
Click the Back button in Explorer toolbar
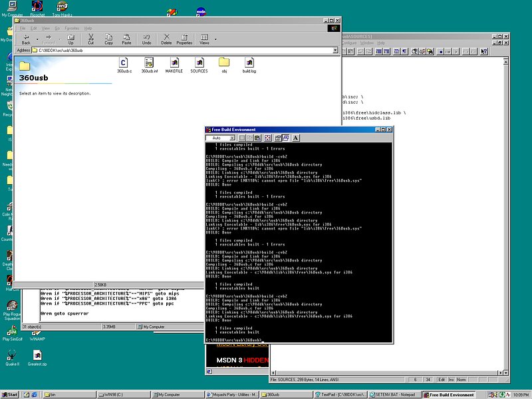click(26, 39)
